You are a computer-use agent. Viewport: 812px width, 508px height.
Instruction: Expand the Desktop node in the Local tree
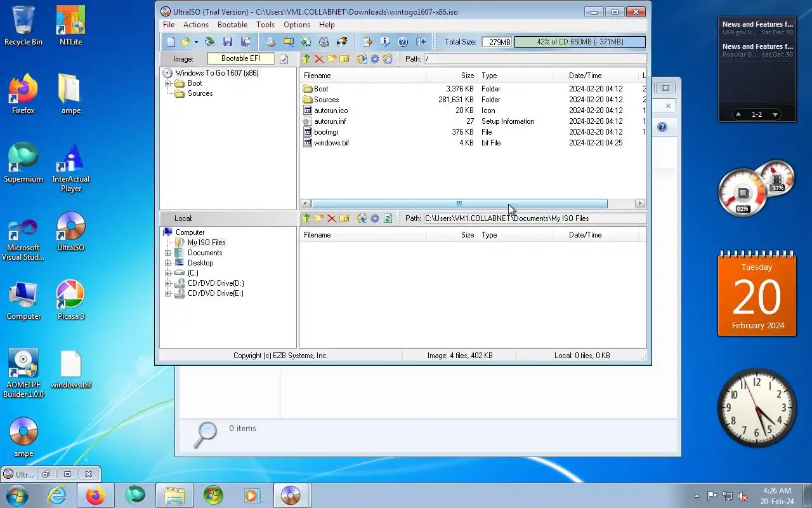[x=168, y=263]
